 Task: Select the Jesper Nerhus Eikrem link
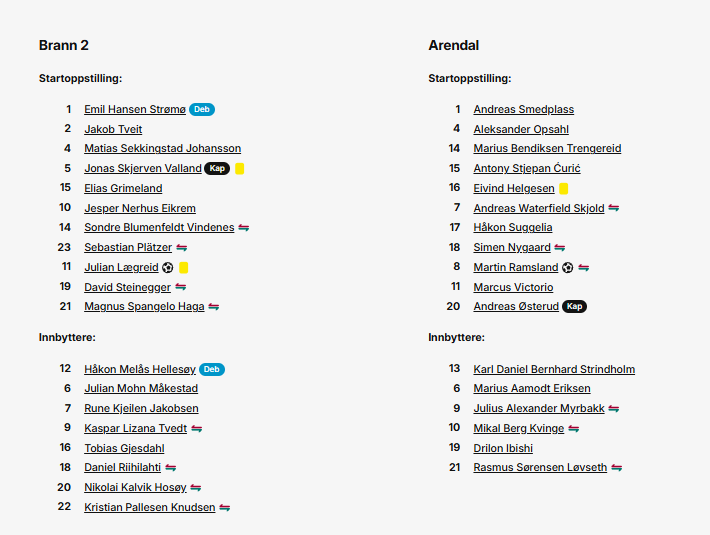pos(140,208)
